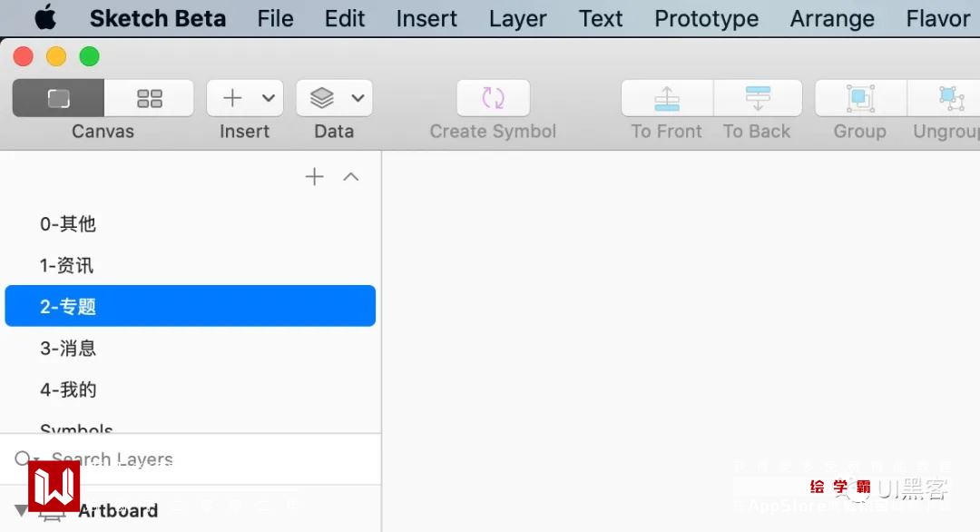Click the Group icon
This screenshot has height=532, width=980.
[859, 98]
